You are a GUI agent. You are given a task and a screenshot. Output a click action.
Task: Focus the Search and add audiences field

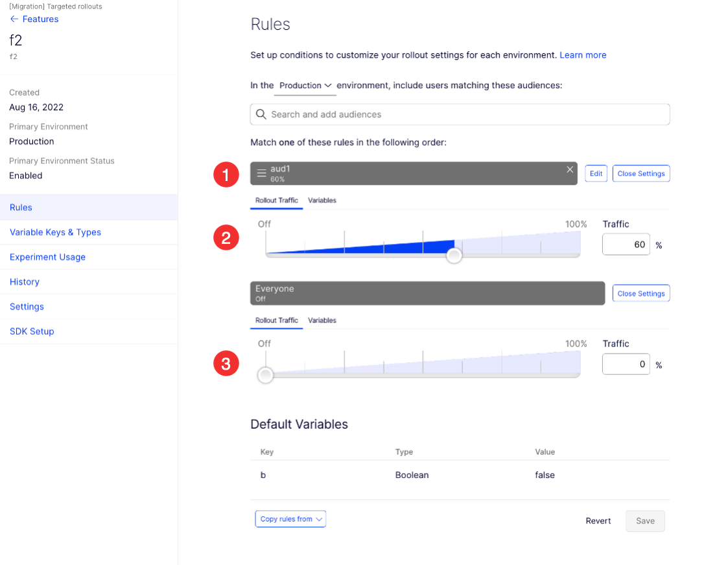coord(460,114)
